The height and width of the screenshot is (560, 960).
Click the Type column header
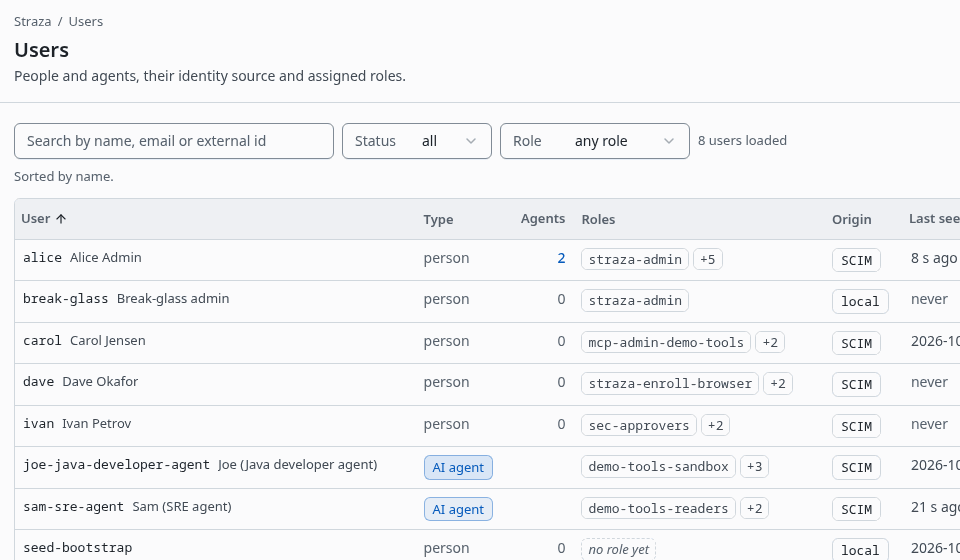click(x=438, y=220)
